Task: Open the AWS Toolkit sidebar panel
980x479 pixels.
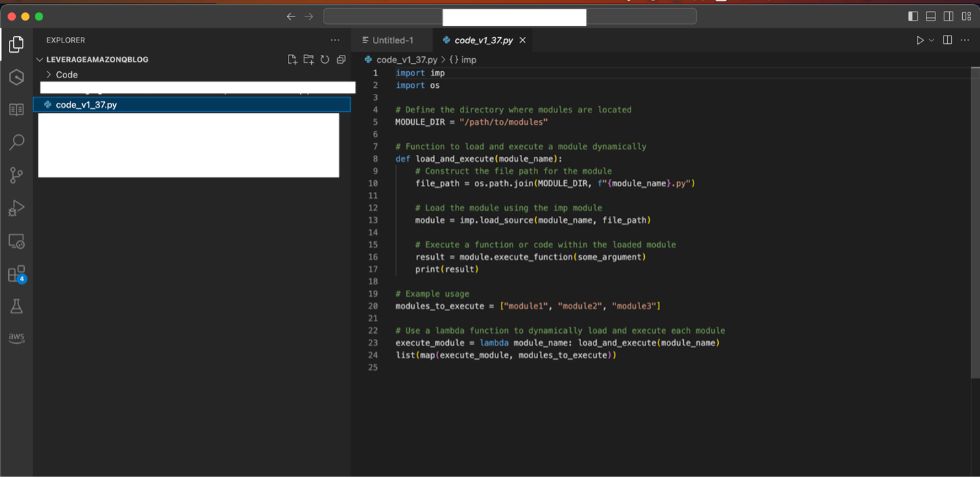Action: click(x=16, y=337)
